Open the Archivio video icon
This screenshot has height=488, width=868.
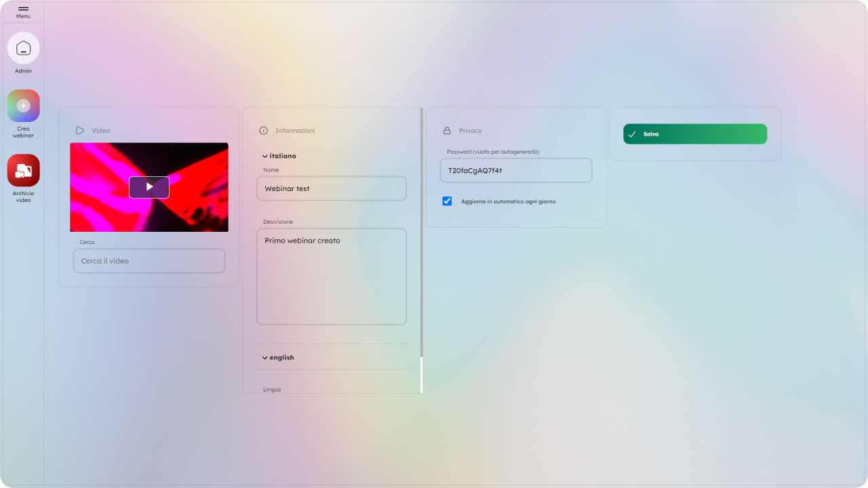tap(24, 170)
